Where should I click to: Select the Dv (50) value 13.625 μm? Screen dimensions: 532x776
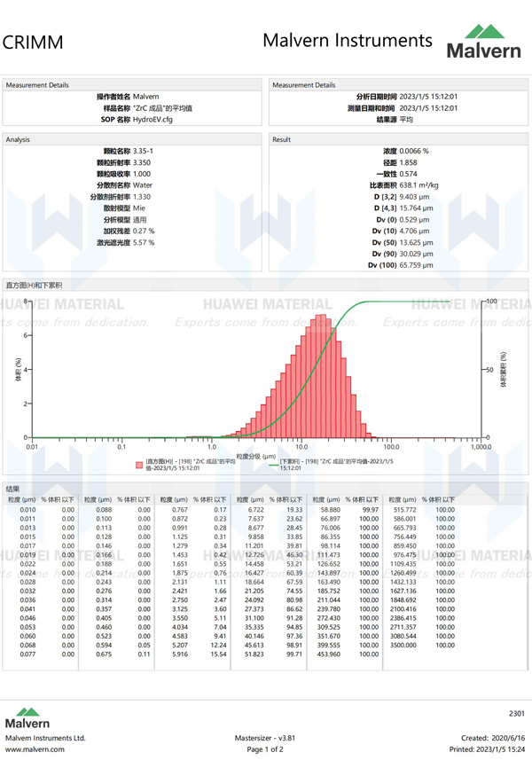click(x=416, y=242)
